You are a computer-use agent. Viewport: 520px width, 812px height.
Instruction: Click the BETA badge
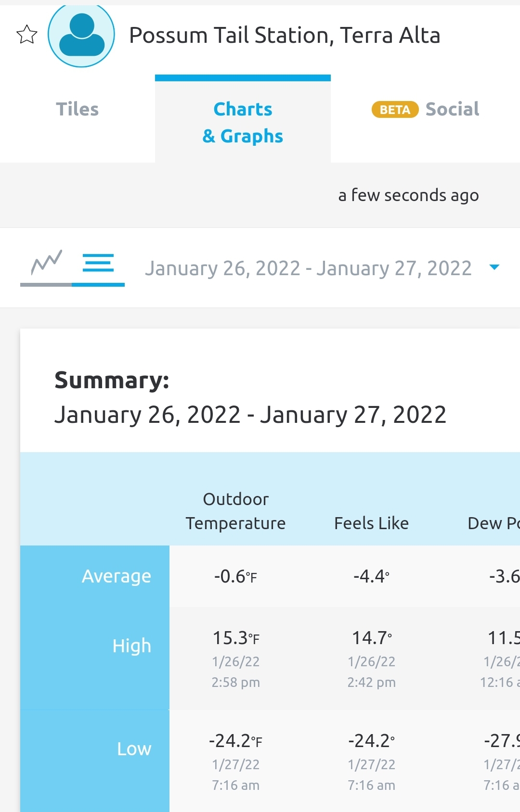pyautogui.click(x=395, y=110)
